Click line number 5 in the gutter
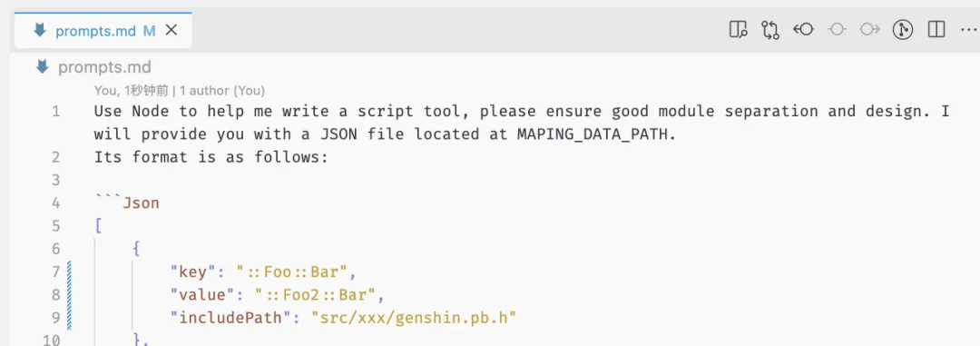980x346 pixels. (x=56, y=225)
